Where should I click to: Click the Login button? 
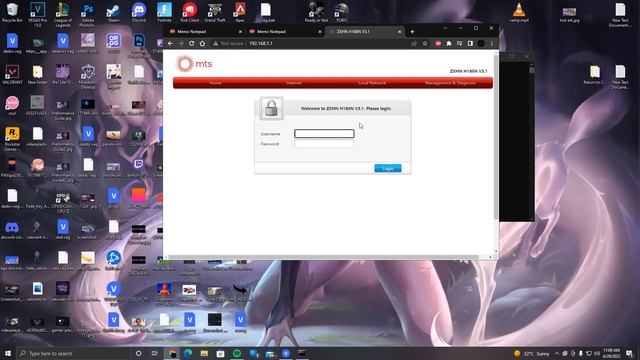click(388, 168)
